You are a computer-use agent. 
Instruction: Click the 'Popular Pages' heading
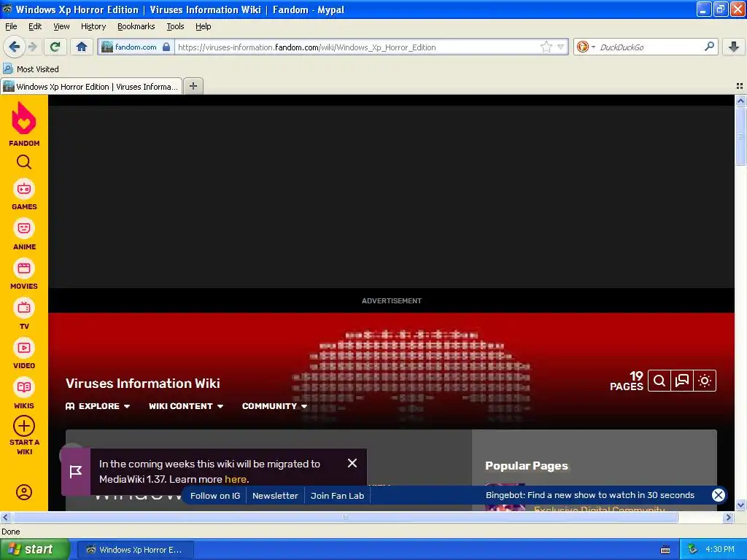tap(527, 466)
